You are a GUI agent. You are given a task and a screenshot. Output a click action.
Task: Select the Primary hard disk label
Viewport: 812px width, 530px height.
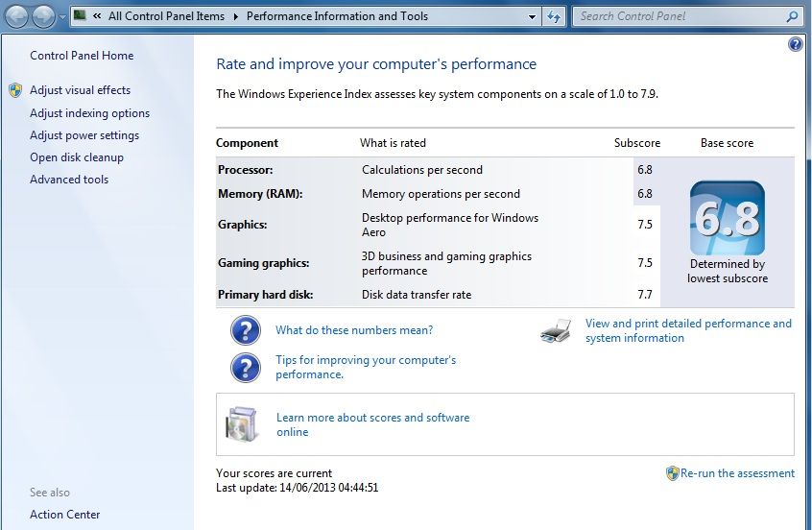(x=265, y=295)
